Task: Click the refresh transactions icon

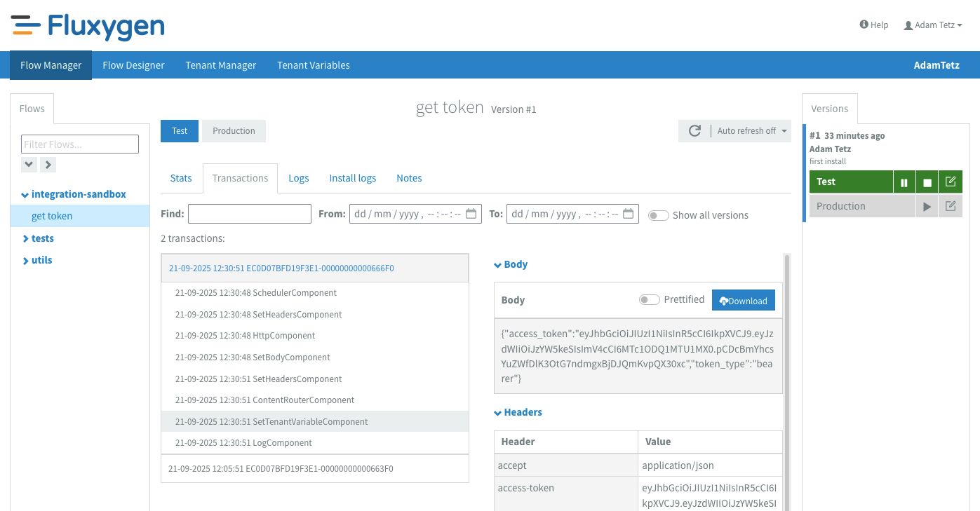Action: (x=694, y=131)
